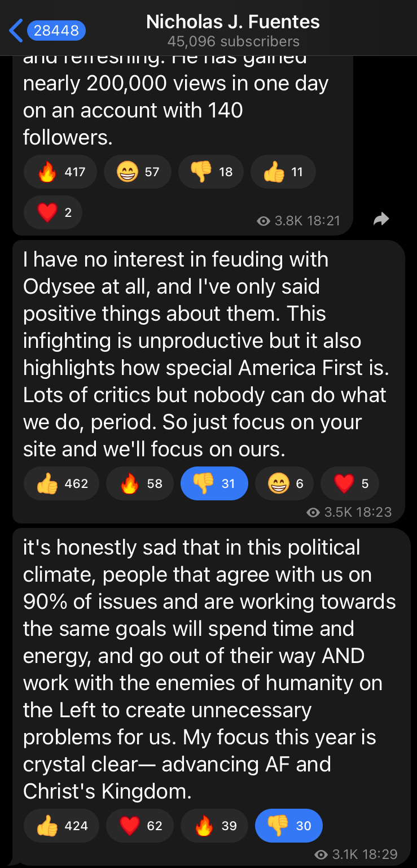Toggle the thumbs down reaction showing 18

coord(211,172)
